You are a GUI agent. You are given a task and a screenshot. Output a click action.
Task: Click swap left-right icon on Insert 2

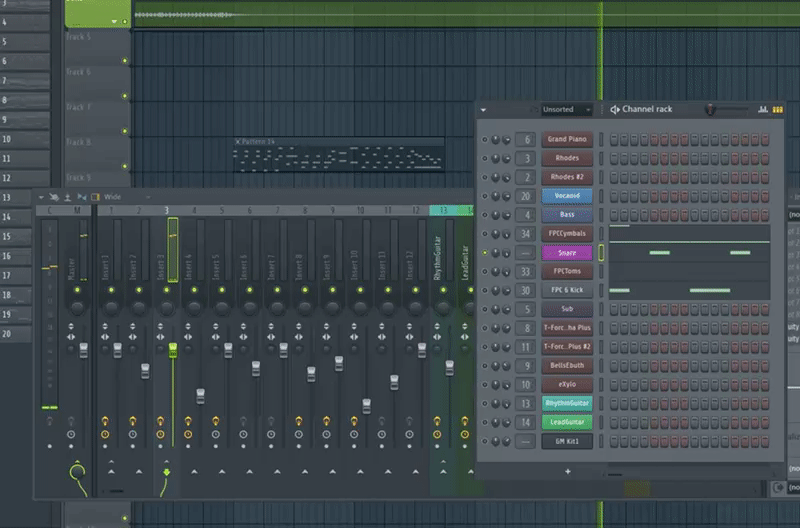133,337
